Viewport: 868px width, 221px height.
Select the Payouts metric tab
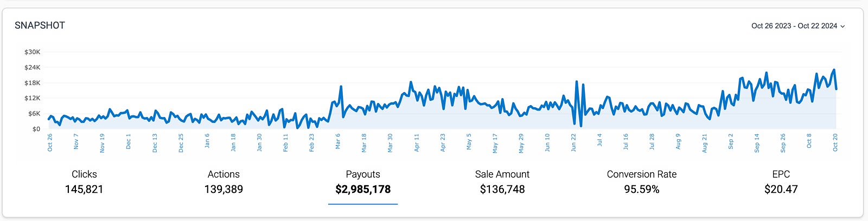pyautogui.click(x=363, y=181)
